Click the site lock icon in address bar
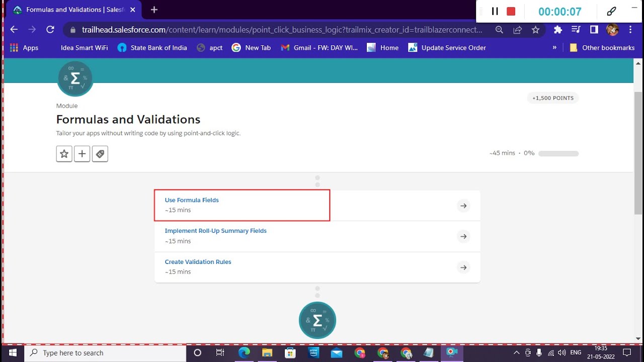The width and height of the screenshot is (644, 362). (73, 30)
